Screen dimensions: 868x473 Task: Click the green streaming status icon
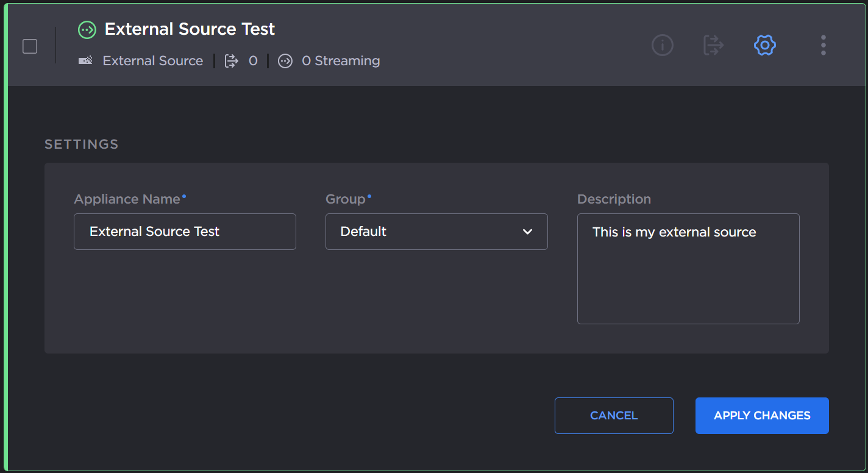pyautogui.click(x=87, y=29)
